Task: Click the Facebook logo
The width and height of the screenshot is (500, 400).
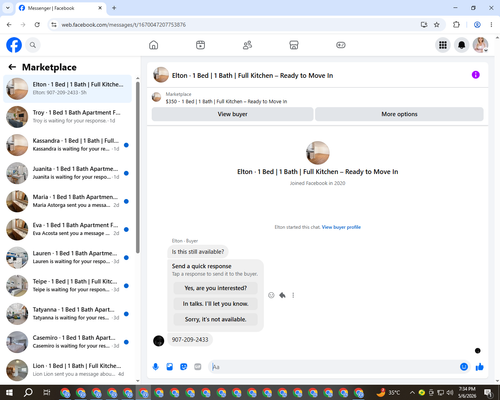Action: tap(14, 45)
